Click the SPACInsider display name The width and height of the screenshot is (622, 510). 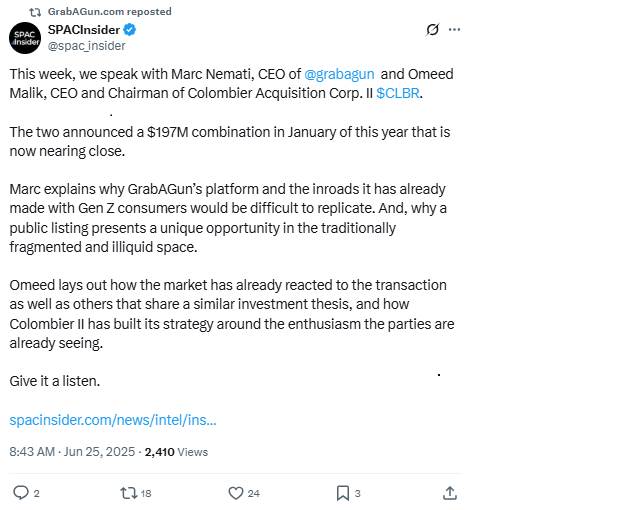pyautogui.click(x=83, y=30)
